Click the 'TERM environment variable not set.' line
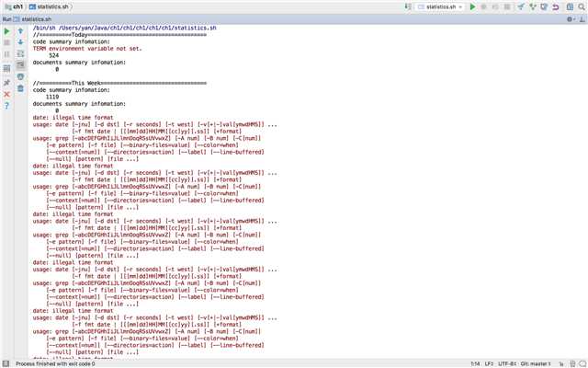Image resolution: width=588 pixels, height=368 pixels. click(x=87, y=49)
